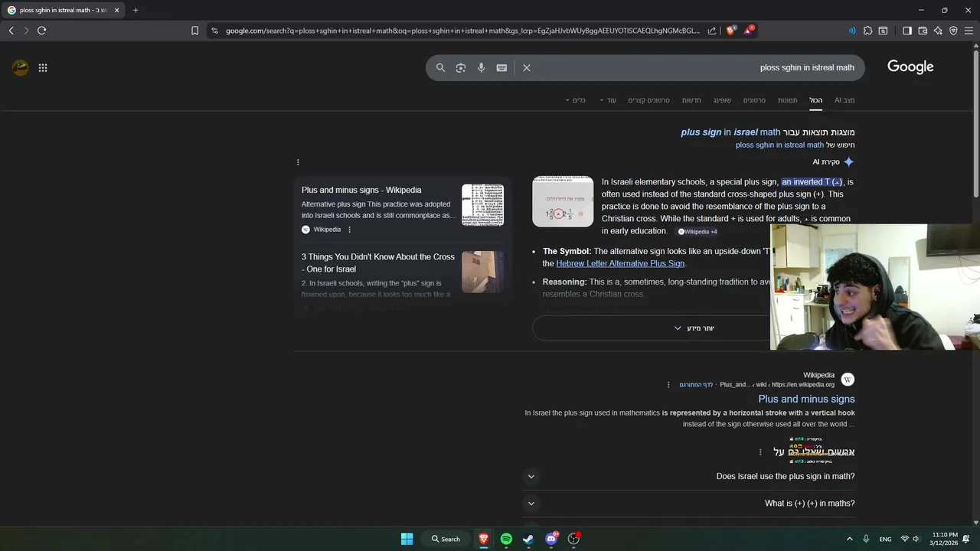Image resolution: width=980 pixels, height=551 pixels.
Task: Start voice search with the microphone icon
Action: [x=481, y=67]
